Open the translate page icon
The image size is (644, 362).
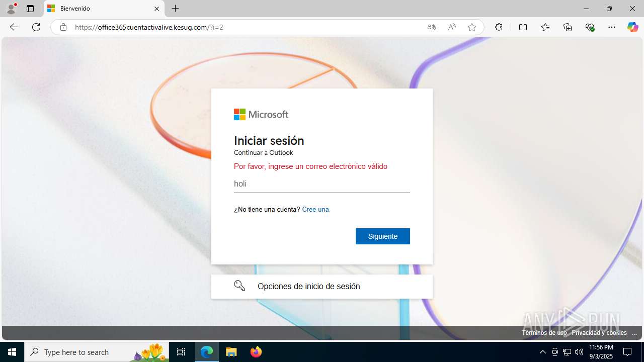tap(432, 27)
